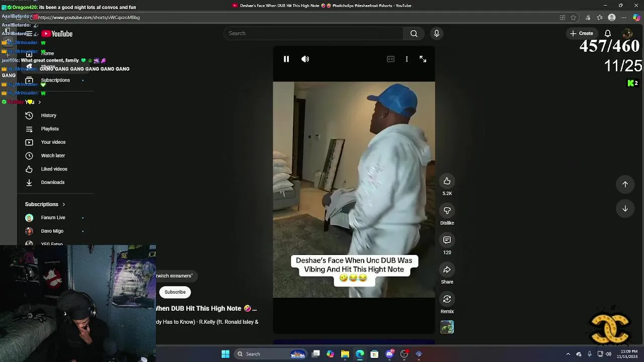Screen dimensions: 644x362
Task: Open the YouTube account avatar menu
Action: (x=627, y=34)
